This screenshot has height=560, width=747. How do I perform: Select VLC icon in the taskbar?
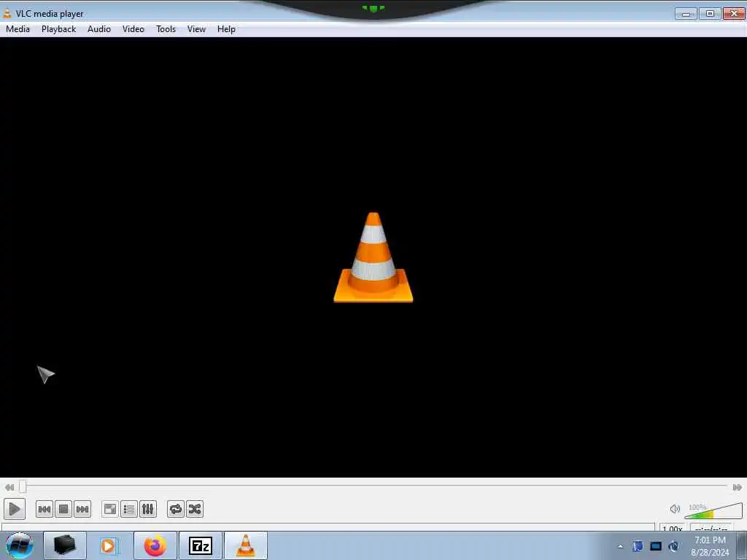coord(246,545)
